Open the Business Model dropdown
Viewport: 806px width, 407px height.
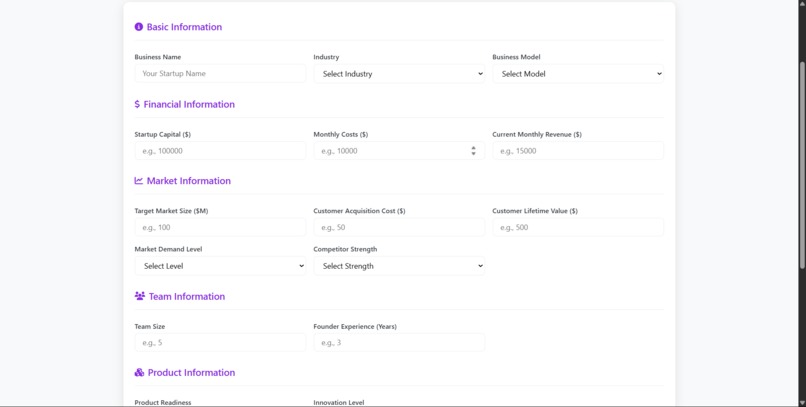[578, 73]
